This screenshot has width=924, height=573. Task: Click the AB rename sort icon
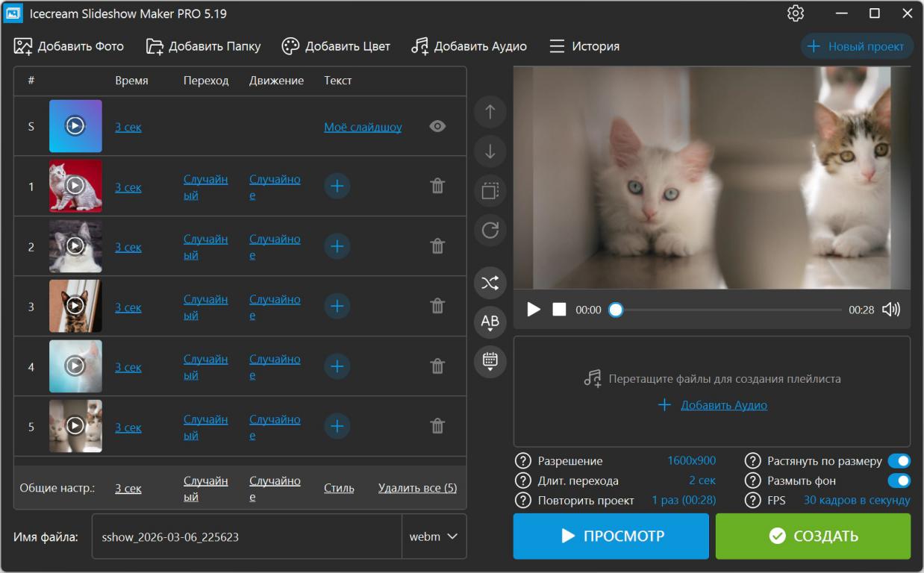click(490, 322)
